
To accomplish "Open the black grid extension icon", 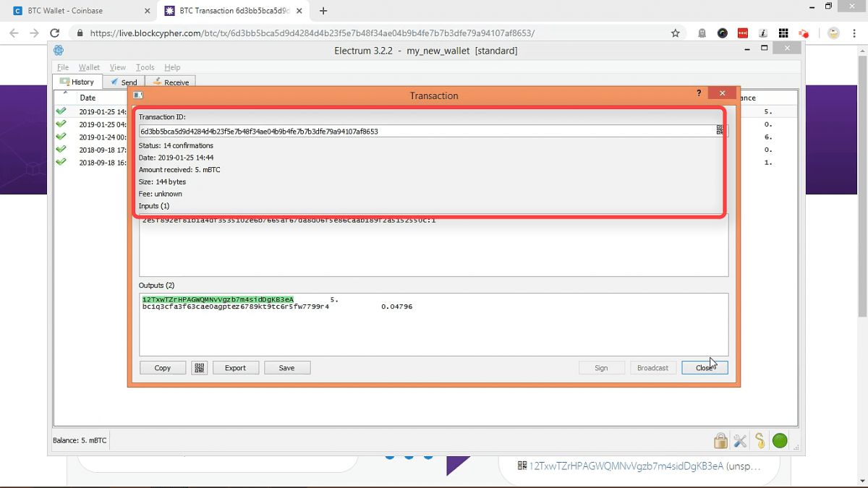I will (x=783, y=33).
